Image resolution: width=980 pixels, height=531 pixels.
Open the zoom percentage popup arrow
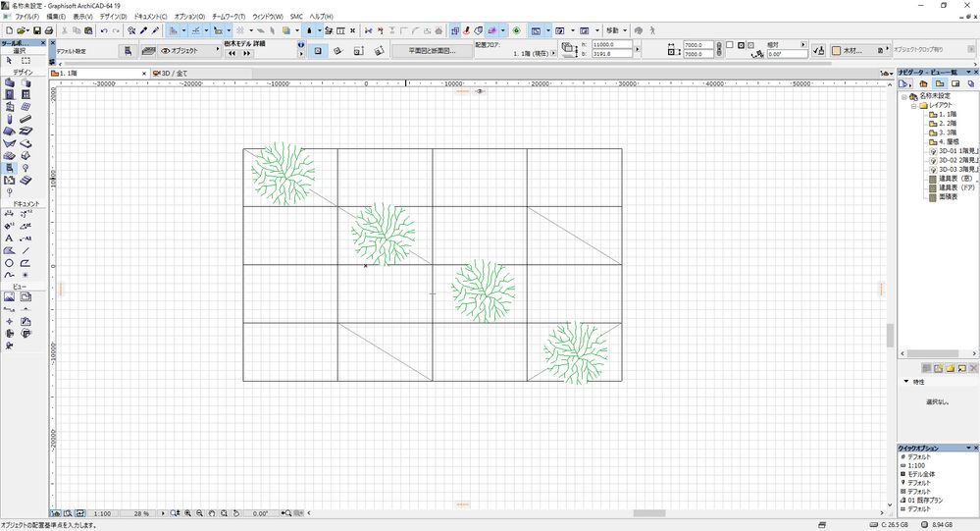click(163, 513)
